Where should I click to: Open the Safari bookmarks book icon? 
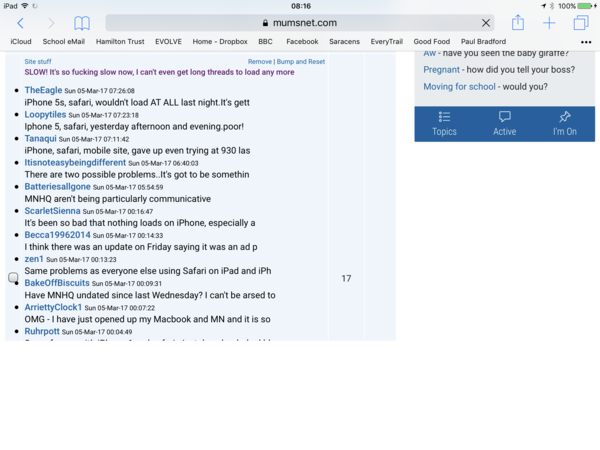pos(82,23)
